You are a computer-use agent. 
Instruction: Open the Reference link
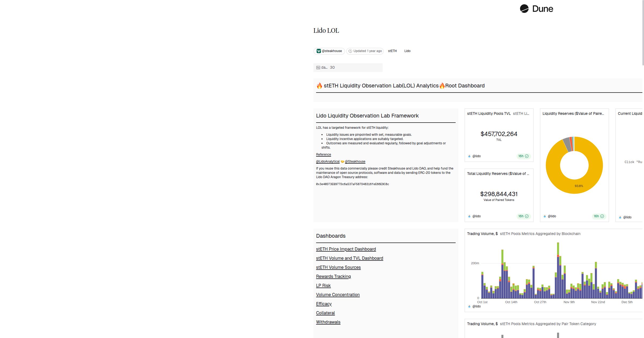coord(323,155)
